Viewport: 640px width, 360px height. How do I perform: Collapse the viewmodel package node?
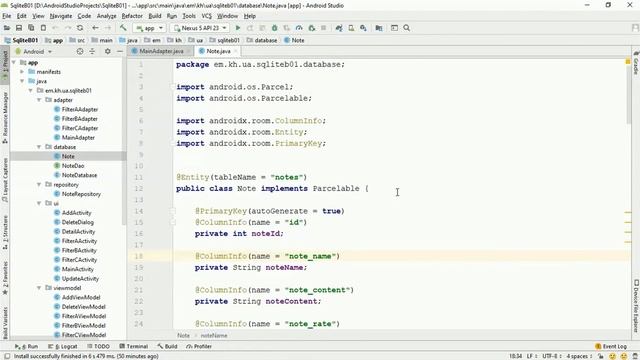(39, 288)
